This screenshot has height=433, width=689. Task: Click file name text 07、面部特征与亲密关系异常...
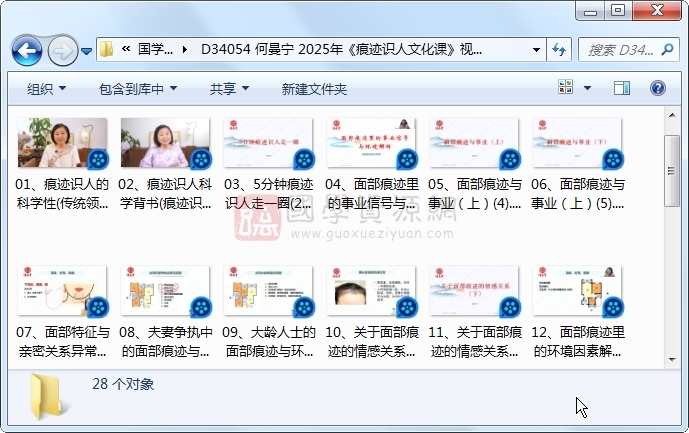tap(62, 342)
